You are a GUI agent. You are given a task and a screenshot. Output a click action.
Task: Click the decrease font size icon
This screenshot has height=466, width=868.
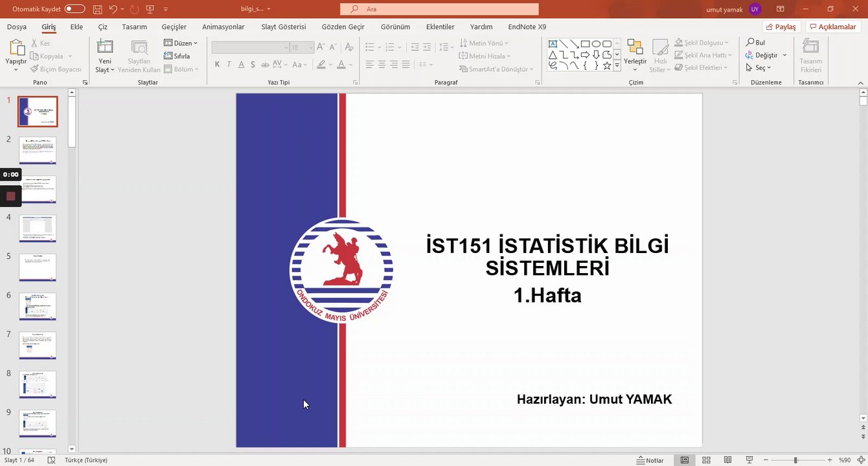click(333, 47)
